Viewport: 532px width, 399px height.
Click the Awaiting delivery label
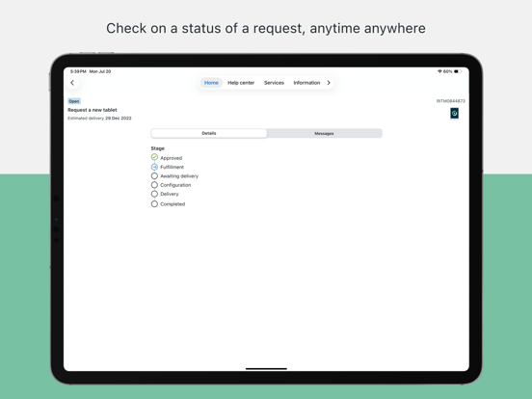point(179,176)
